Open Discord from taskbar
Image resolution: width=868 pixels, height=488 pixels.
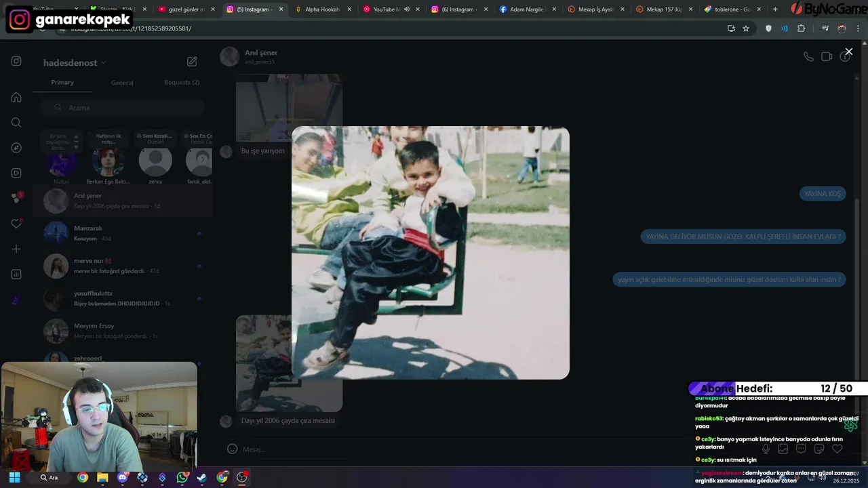[x=122, y=477]
